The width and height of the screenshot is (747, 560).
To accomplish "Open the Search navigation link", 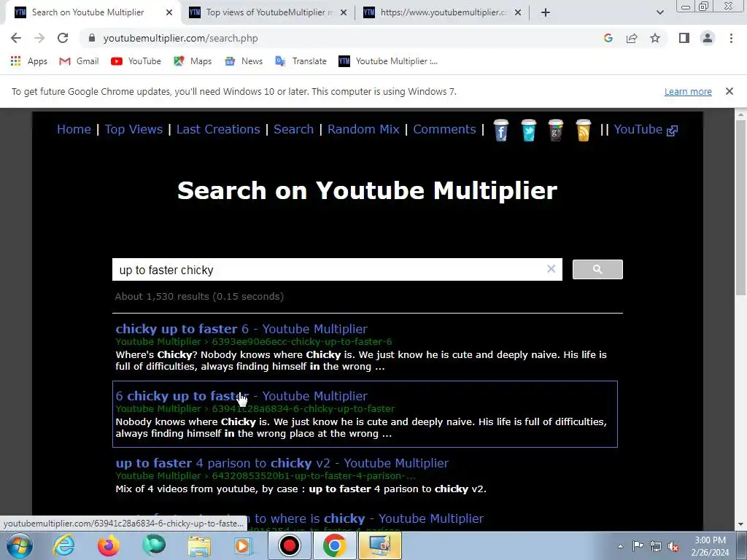I will 293,129.
